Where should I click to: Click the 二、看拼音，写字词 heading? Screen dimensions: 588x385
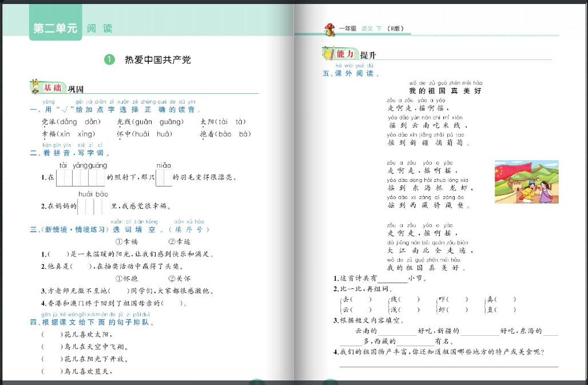click(x=70, y=153)
